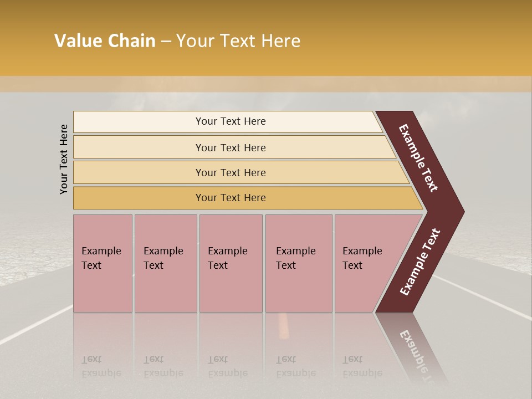Click the second bar from the top

click(231, 147)
